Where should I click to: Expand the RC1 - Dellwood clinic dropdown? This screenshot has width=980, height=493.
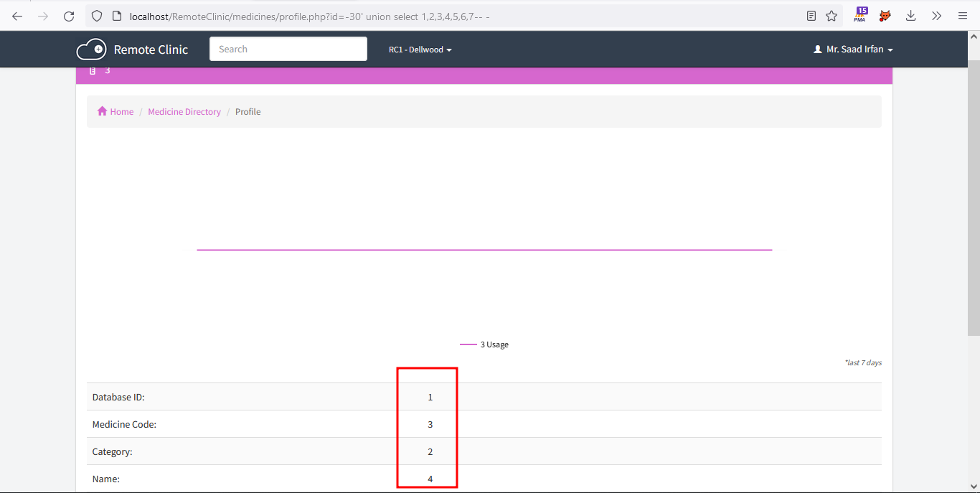click(420, 50)
